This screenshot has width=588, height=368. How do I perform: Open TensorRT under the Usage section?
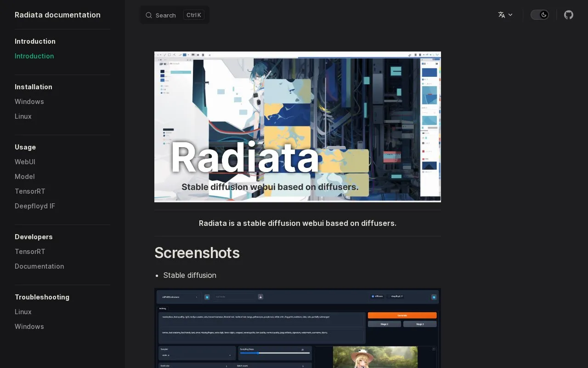[x=30, y=191]
